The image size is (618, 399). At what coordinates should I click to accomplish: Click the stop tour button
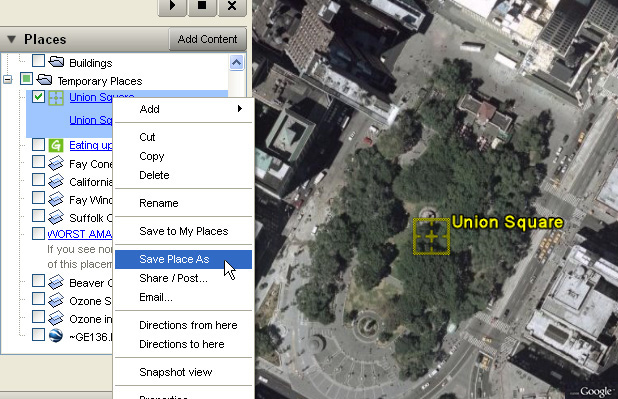coord(202,6)
